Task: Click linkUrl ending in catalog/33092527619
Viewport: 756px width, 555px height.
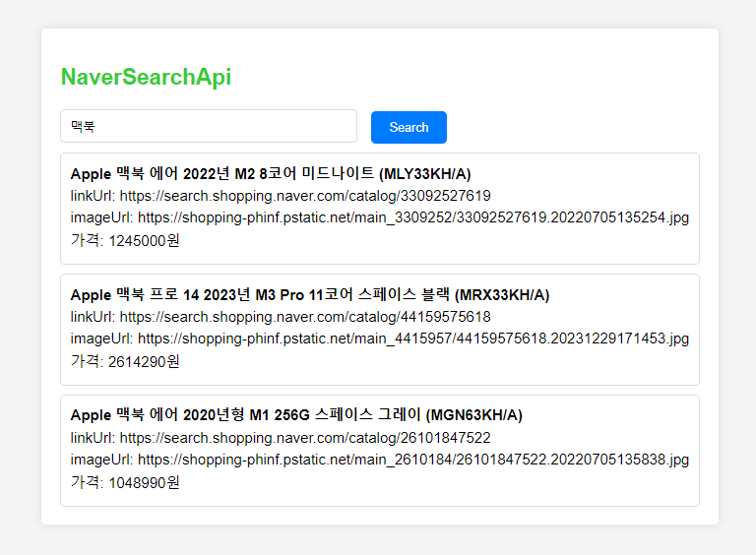Action: click(281, 196)
